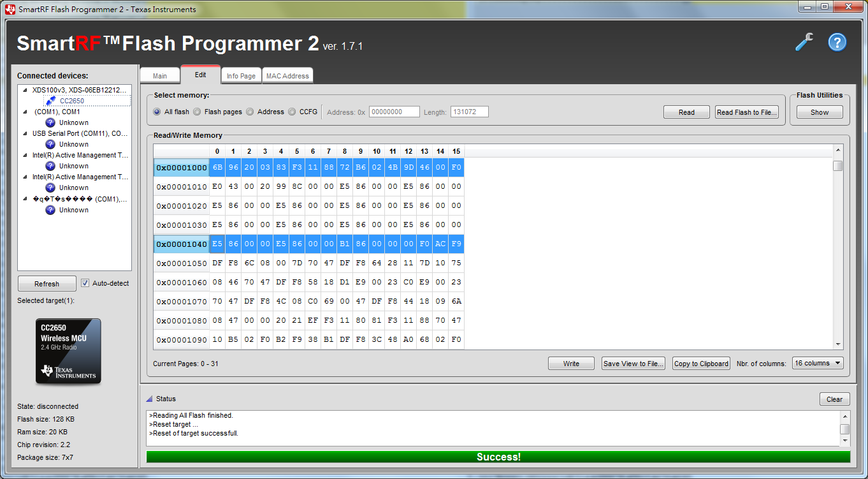This screenshot has height=479, width=868.
Task: Open the MAC Address tab
Action: (287, 75)
